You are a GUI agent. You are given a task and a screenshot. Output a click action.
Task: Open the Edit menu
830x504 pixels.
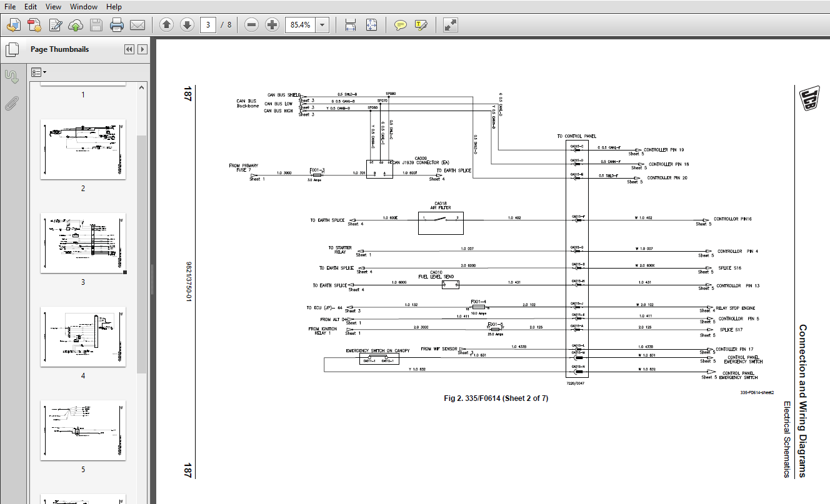[31, 6]
